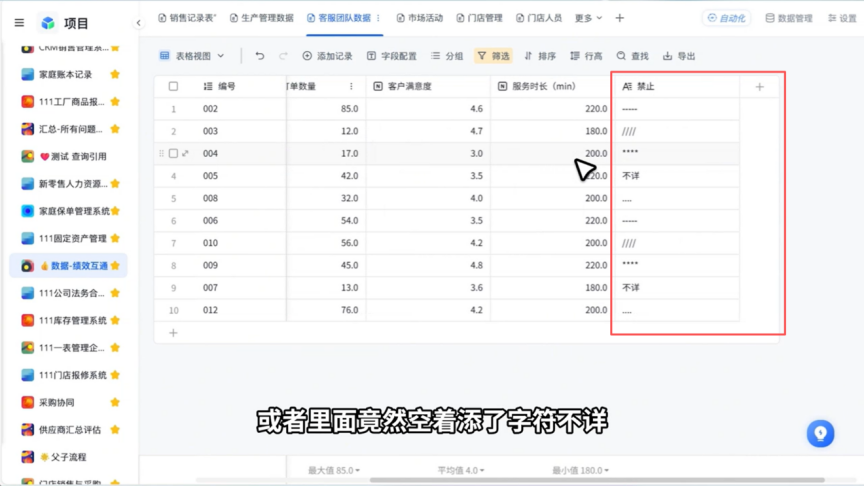Open 家庭保单管理系统 in sidebar
This screenshot has width=864, height=486.
[69, 211]
